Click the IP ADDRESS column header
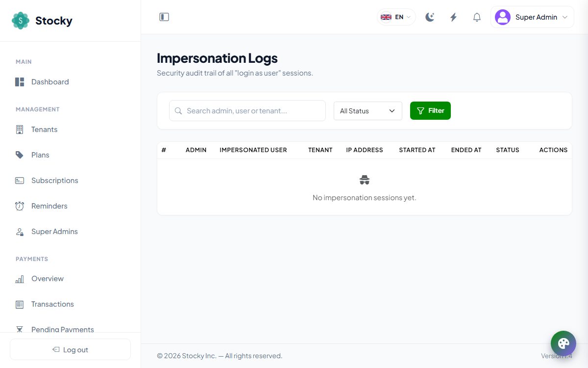Viewport: 588px width, 368px height. 365,150
